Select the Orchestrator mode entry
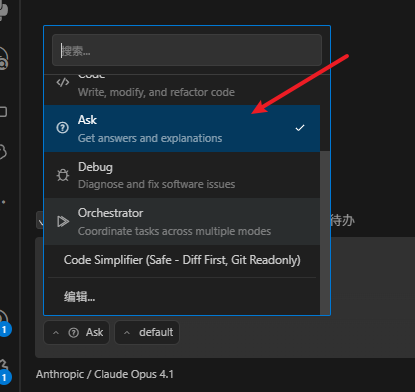 (182, 221)
